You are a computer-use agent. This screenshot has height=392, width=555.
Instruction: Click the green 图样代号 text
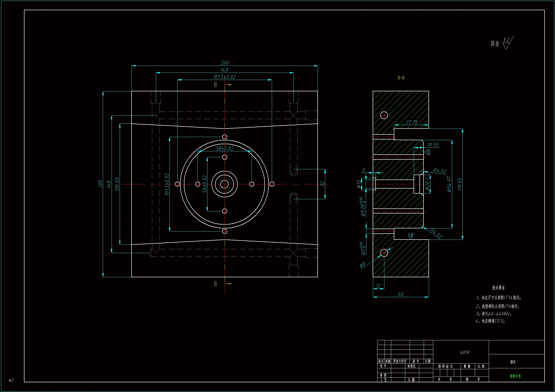(515, 376)
